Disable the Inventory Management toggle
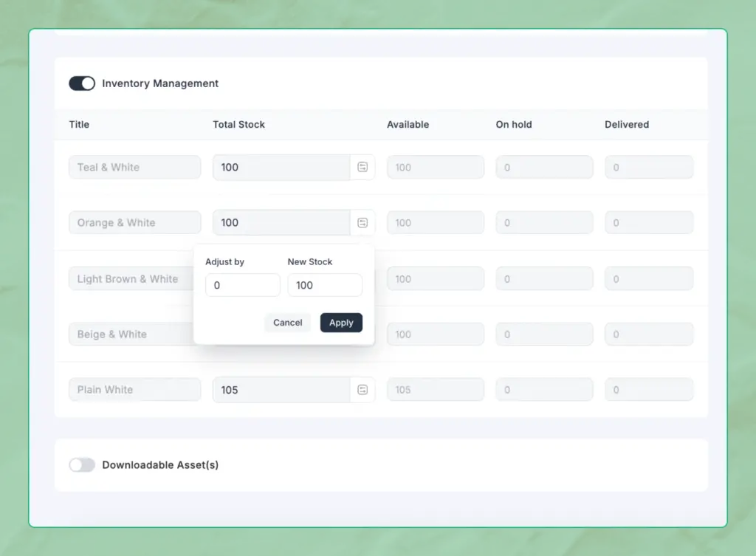The height and width of the screenshot is (556, 756). click(82, 83)
